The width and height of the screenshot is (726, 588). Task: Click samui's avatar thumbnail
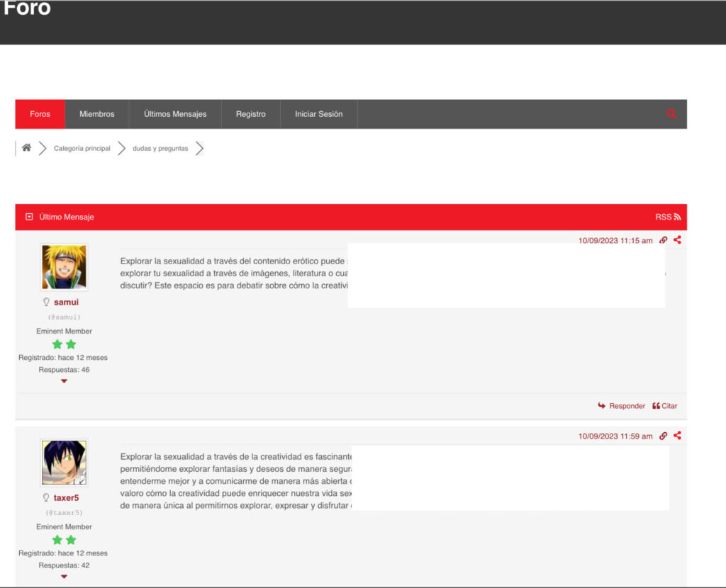[x=64, y=267]
